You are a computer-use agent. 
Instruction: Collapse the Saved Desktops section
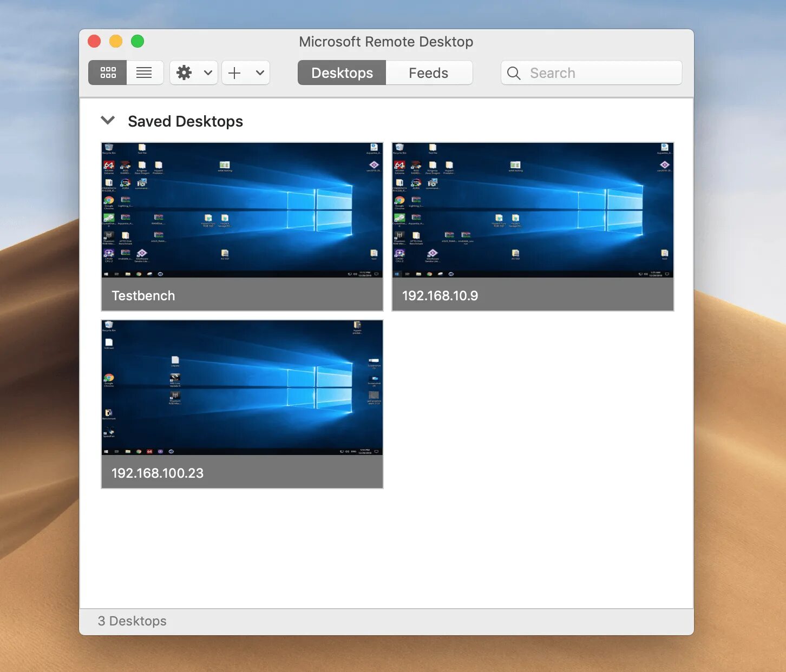pos(108,120)
